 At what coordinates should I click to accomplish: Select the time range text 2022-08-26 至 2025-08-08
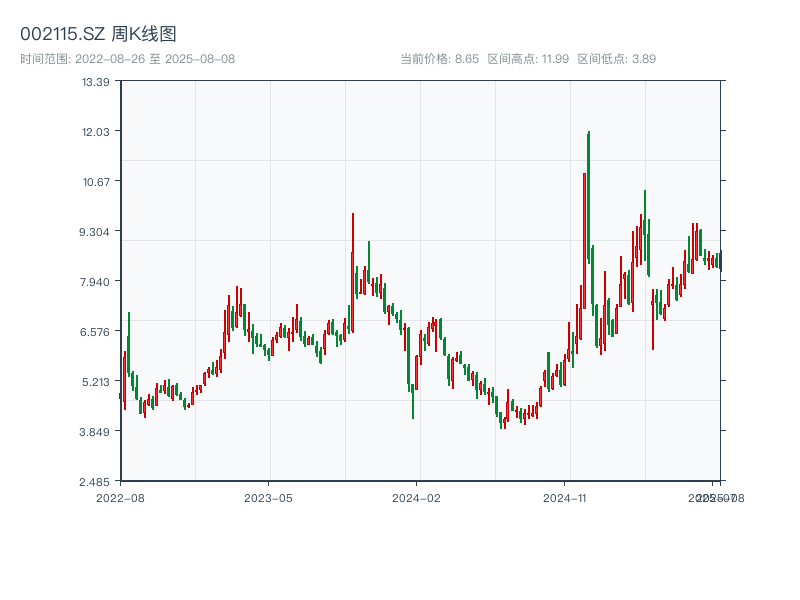[155, 59]
